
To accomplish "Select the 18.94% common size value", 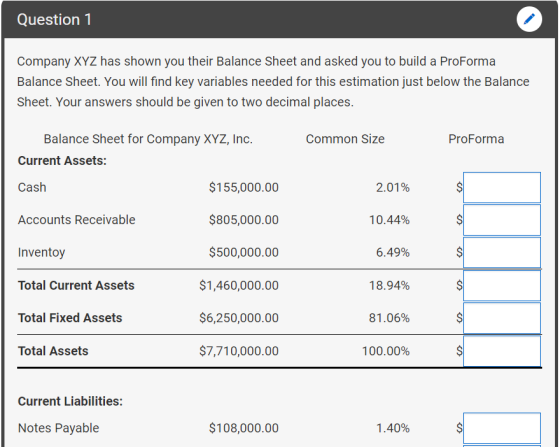I will [x=389, y=286].
